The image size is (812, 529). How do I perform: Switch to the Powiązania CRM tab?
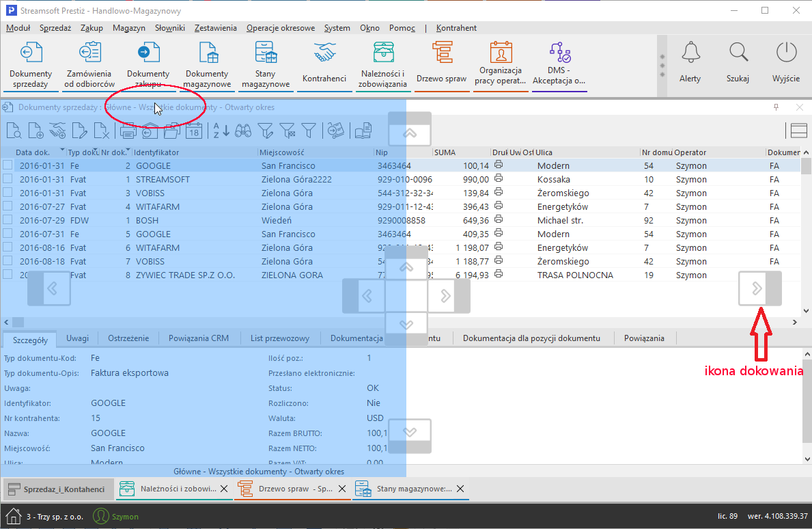pyautogui.click(x=198, y=338)
